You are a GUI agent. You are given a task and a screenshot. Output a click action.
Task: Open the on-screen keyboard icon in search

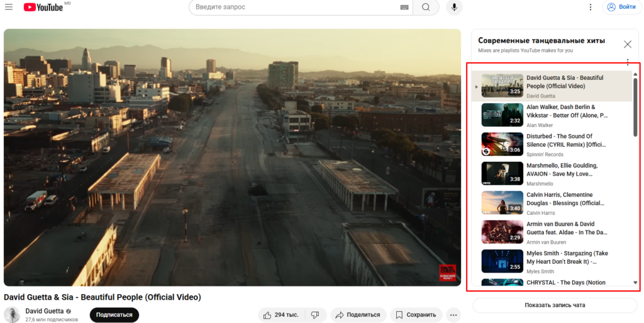click(404, 8)
